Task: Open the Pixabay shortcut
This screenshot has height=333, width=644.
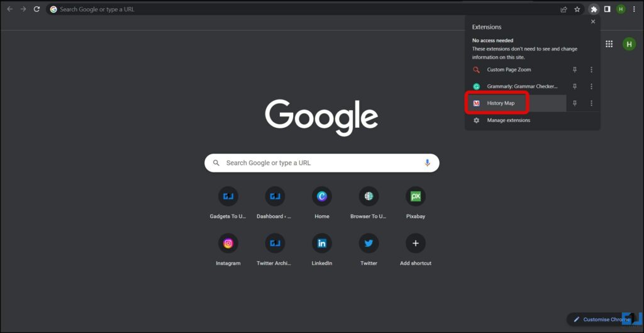Action: coord(415,202)
